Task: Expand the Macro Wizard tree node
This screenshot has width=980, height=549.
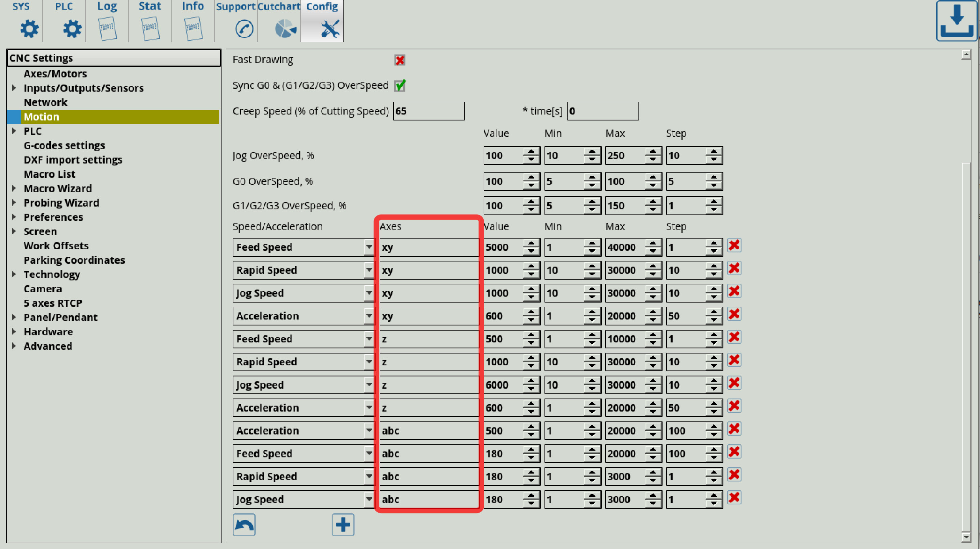Action: click(14, 188)
